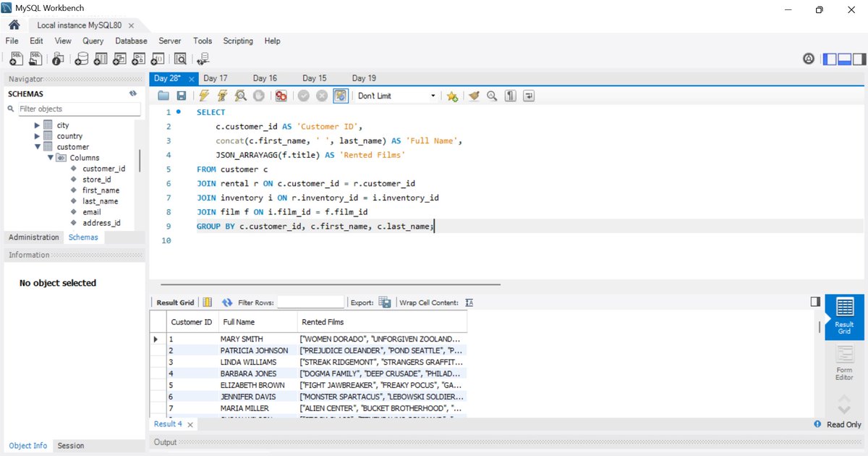The width and height of the screenshot is (868, 456).
Task: Open the Home screen tab icon
Action: tap(14, 25)
